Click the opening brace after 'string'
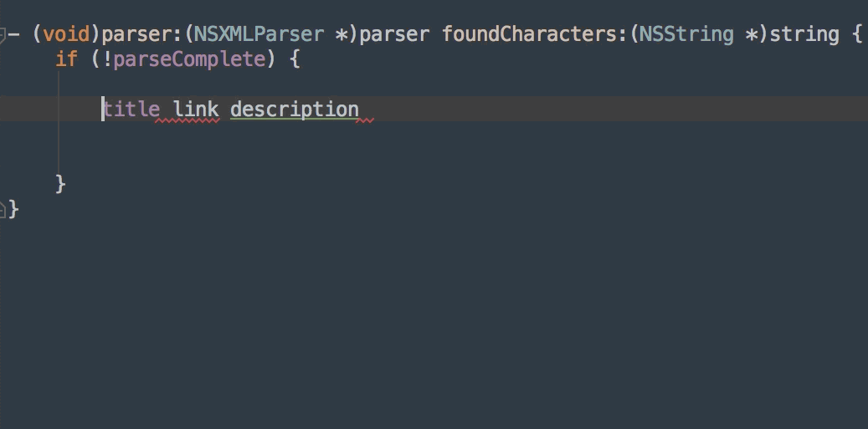 (855, 34)
